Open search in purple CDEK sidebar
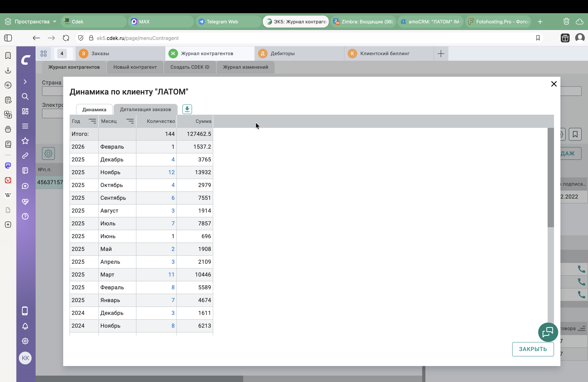Screen dimensions: 588x382 25,96
